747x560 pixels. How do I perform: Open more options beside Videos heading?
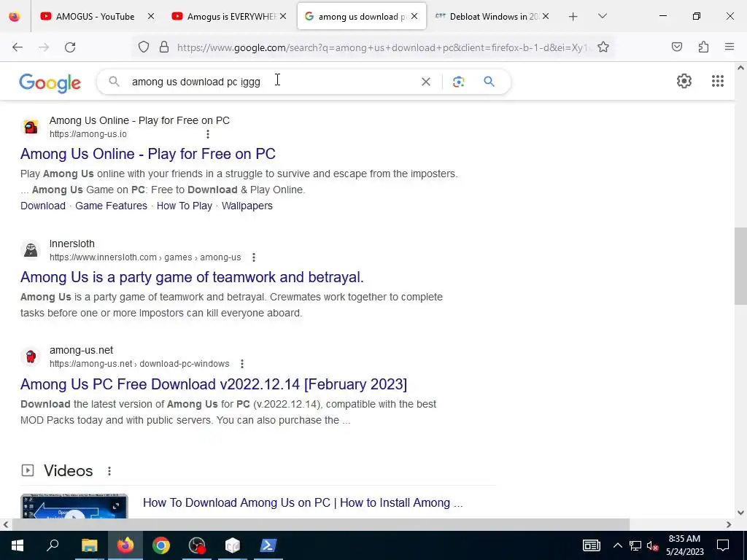click(x=109, y=471)
